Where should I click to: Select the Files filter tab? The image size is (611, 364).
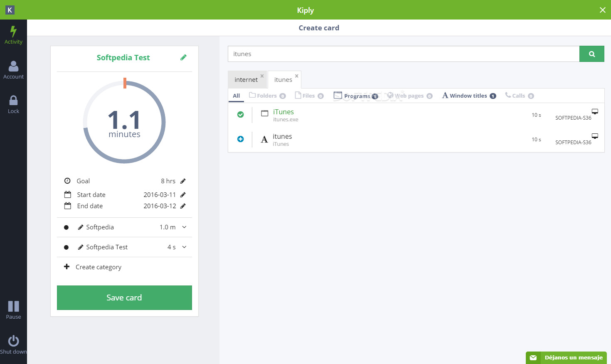[x=309, y=96]
